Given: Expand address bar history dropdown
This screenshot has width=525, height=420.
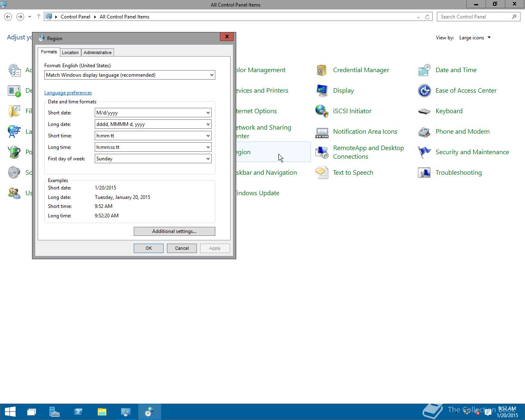Looking at the screenshot, I should 418,17.
